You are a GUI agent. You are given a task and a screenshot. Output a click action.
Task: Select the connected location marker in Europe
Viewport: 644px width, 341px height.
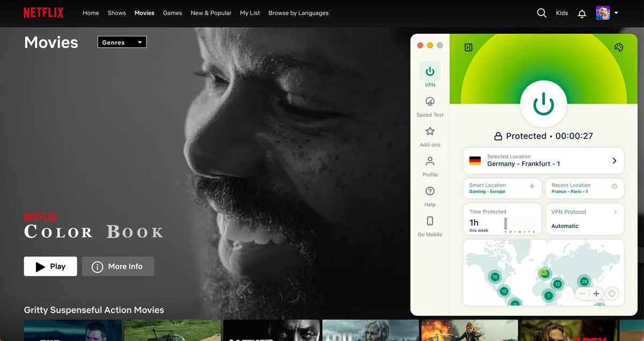544,273
